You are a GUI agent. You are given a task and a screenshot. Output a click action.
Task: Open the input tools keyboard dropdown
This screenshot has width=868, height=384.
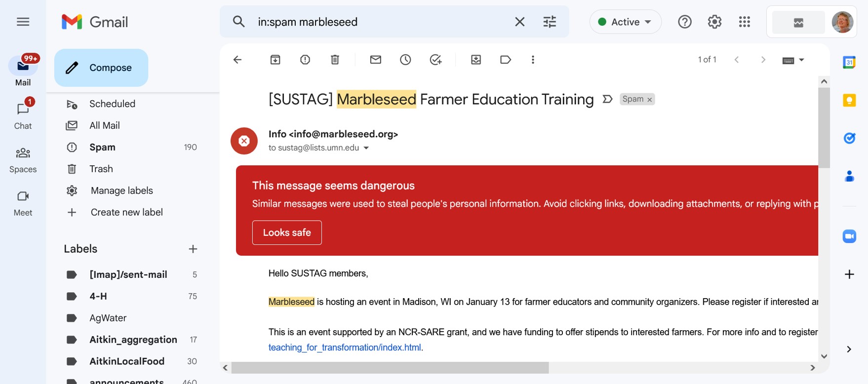(x=793, y=60)
